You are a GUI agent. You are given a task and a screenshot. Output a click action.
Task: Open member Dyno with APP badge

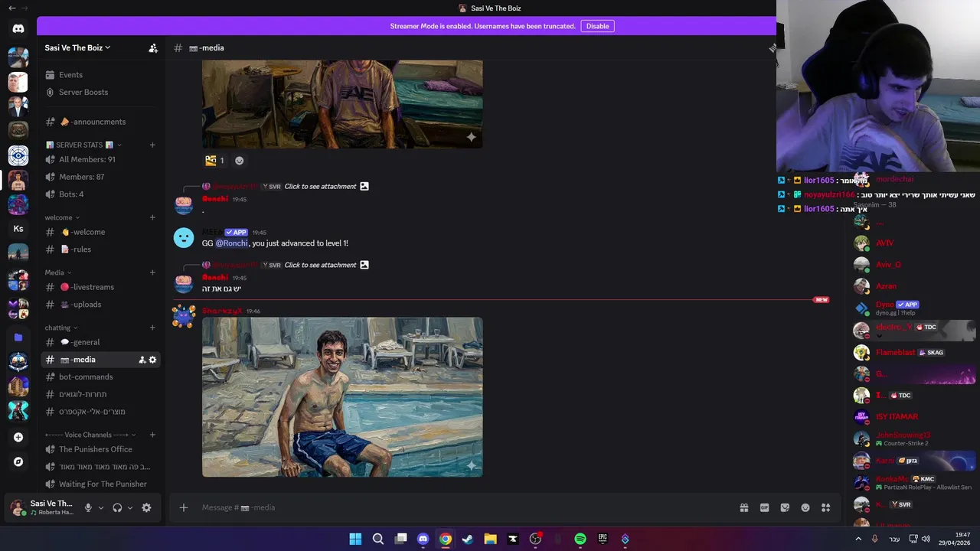913,308
